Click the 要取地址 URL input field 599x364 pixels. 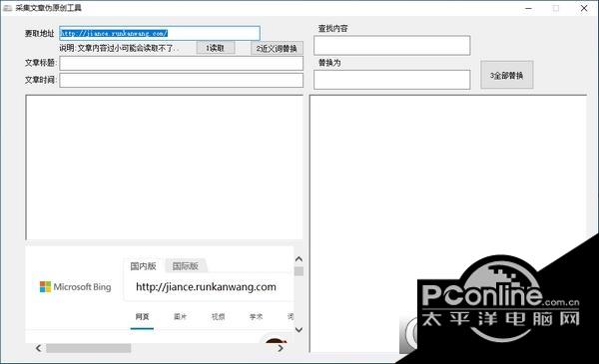(x=160, y=33)
